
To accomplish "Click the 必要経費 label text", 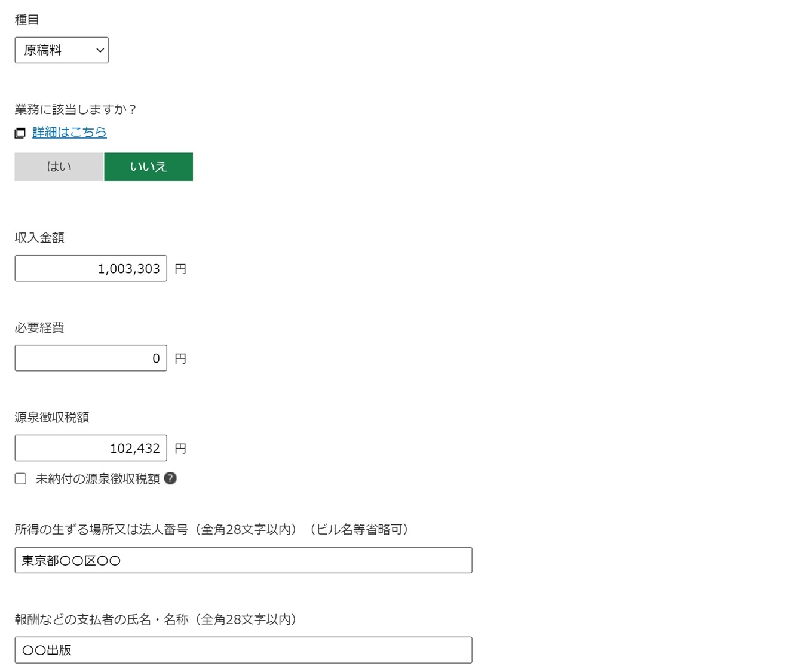I will (39, 327).
